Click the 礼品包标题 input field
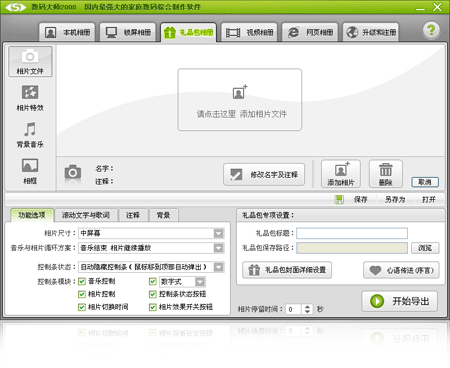The image size is (450, 368). 352,233
